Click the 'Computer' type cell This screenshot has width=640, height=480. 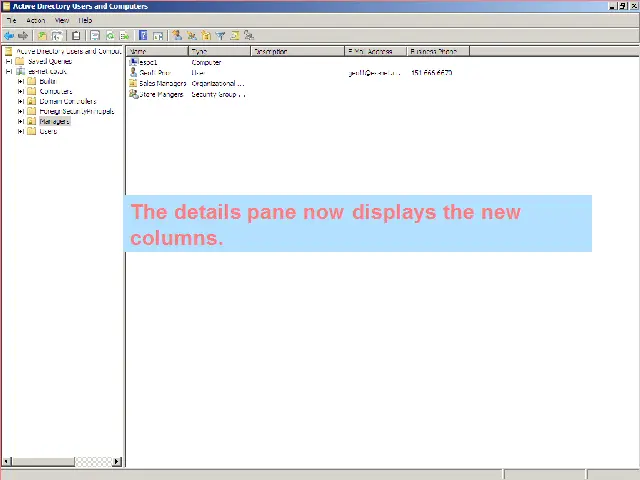[x=206, y=62]
